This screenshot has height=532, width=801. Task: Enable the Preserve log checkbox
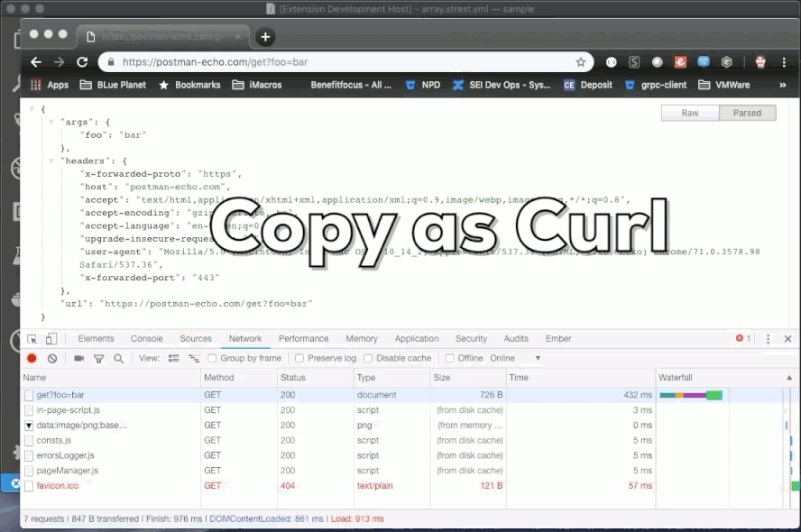click(299, 358)
